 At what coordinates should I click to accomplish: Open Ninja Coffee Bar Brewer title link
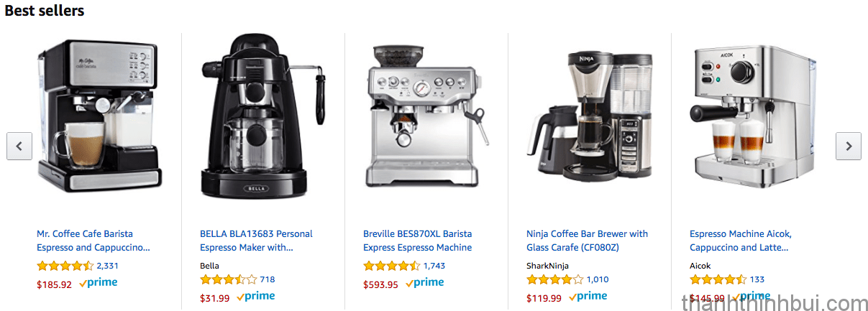click(x=587, y=241)
